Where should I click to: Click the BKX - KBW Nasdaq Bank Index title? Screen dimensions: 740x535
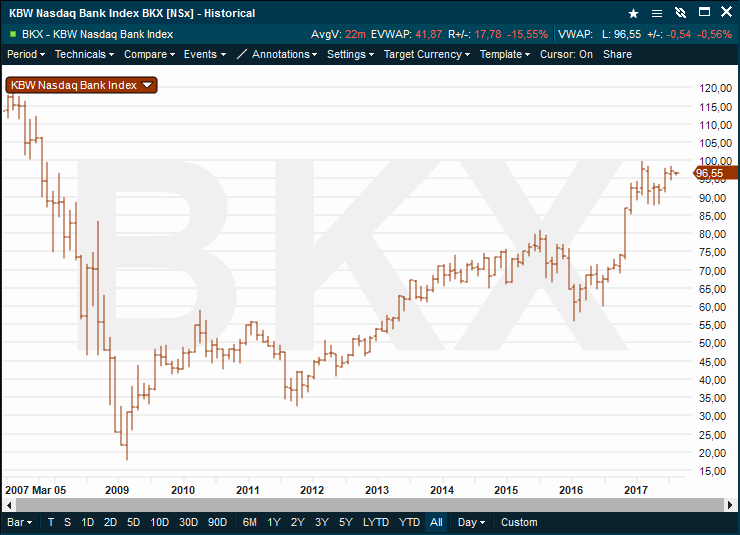[x=98, y=34]
